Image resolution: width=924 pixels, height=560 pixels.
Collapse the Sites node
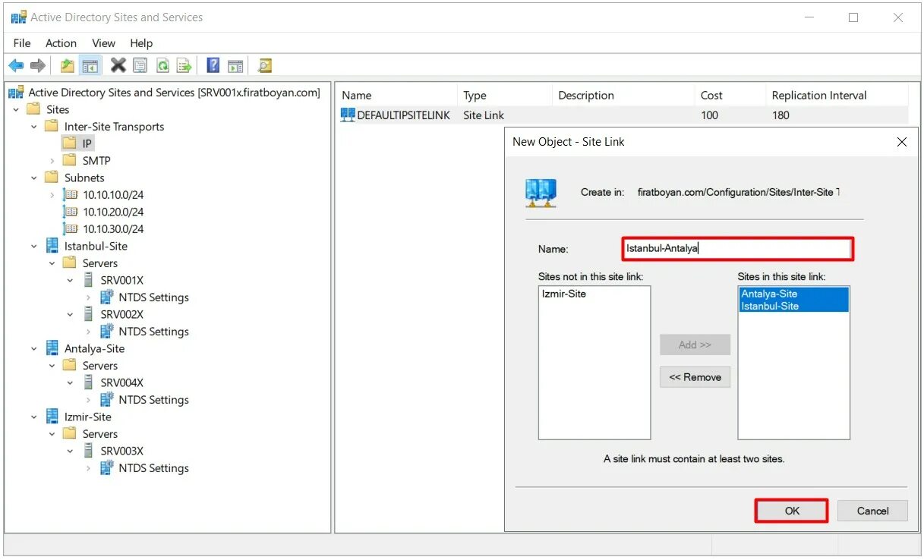coord(16,110)
